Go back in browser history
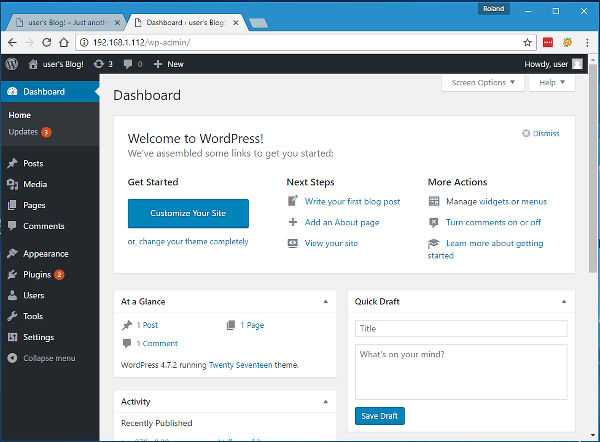The width and height of the screenshot is (600, 442). [12, 42]
